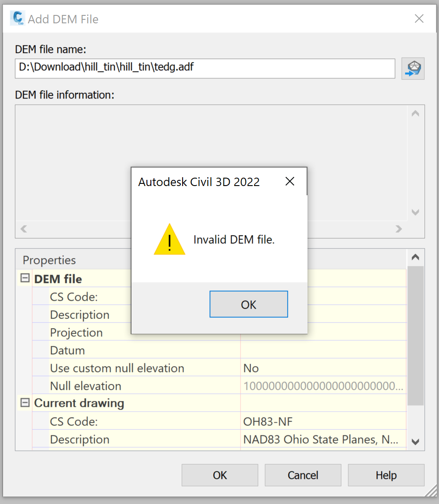This screenshot has height=504, width=439.
Task: Click inside the DEM file name field
Action: click(x=205, y=69)
